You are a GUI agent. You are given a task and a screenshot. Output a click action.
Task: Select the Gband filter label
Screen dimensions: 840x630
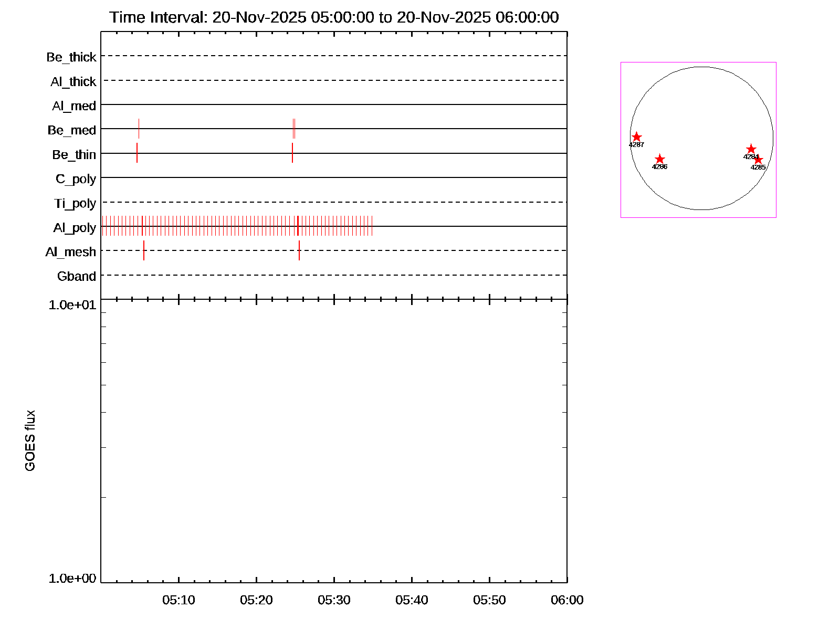[77, 276]
